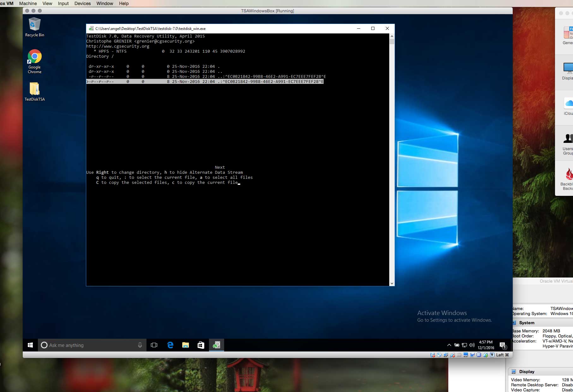
Task: Click the double-dot parent directory row
Action: pos(155,71)
